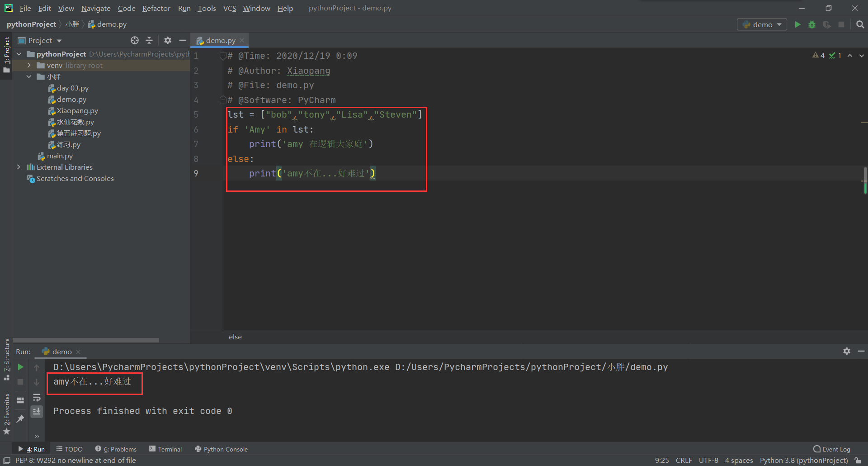Close the demo.py editor tab

pos(242,40)
